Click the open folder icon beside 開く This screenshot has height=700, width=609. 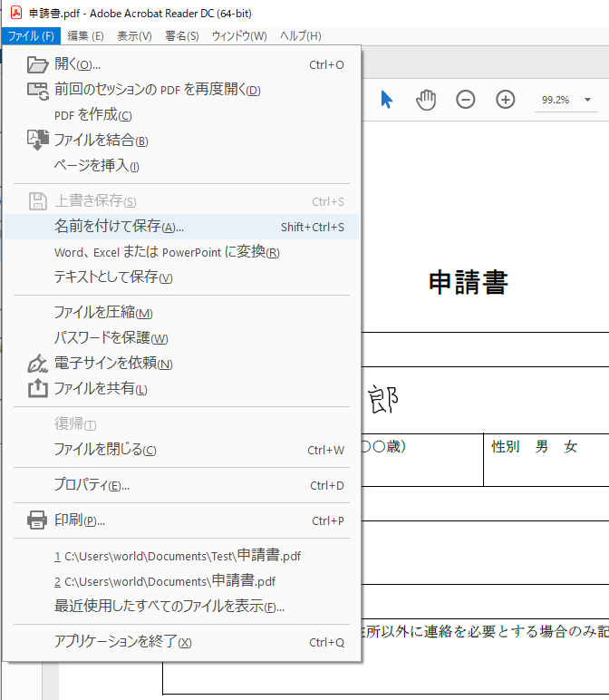[x=37, y=64]
